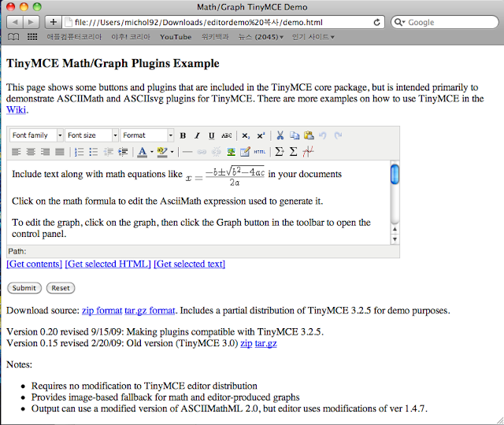Viewport: 504px width, 425px height.
Task: Align text left
Action: [16, 152]
